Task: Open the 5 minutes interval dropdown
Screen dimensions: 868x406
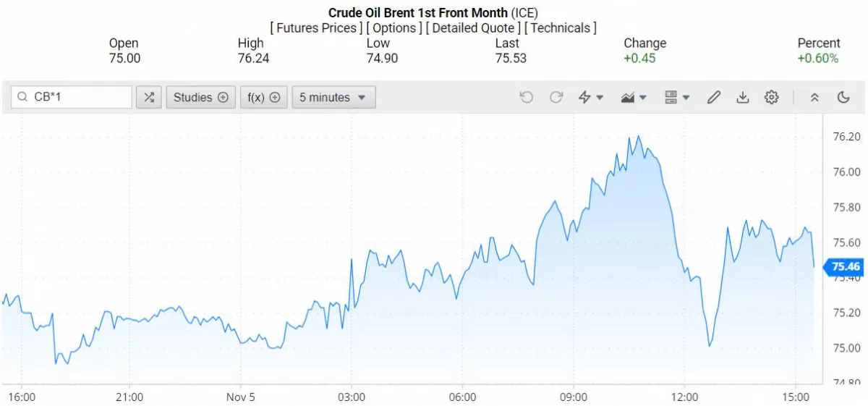Action: (x=333, y=98)
